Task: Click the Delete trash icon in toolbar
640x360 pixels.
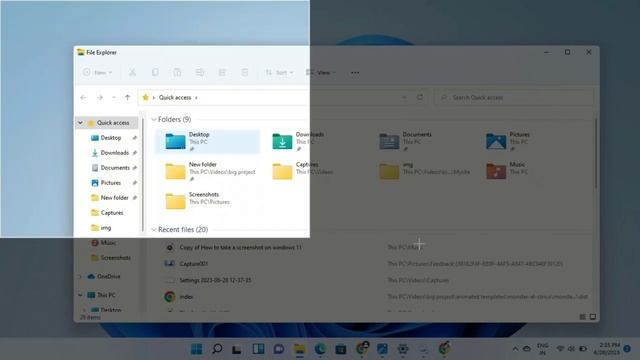Action: [244, 73]
